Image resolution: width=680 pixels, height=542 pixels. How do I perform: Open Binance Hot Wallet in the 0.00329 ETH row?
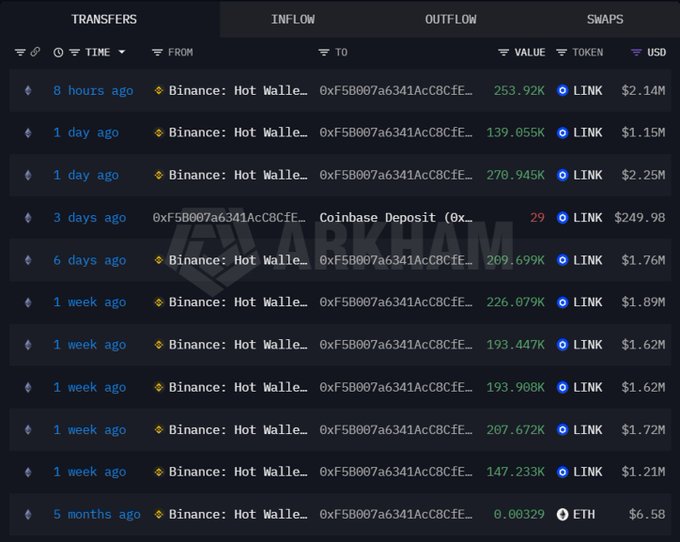pos(238,514)
